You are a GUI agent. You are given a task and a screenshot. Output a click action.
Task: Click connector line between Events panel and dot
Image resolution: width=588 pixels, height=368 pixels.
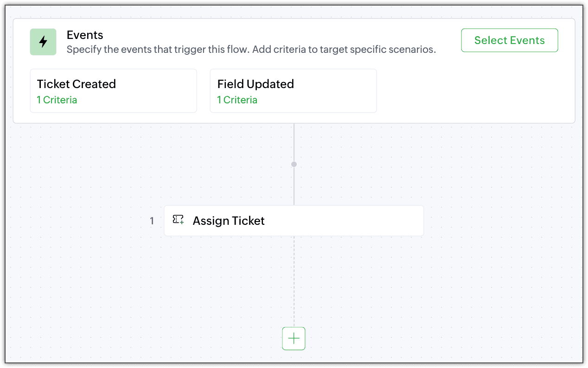tap(294, 142)
